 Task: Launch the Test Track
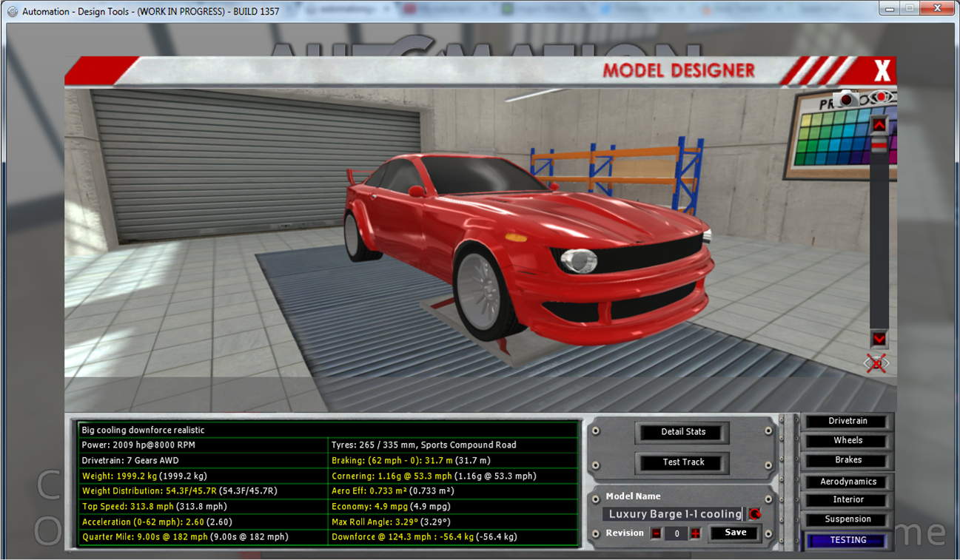[x=683, y=462]
